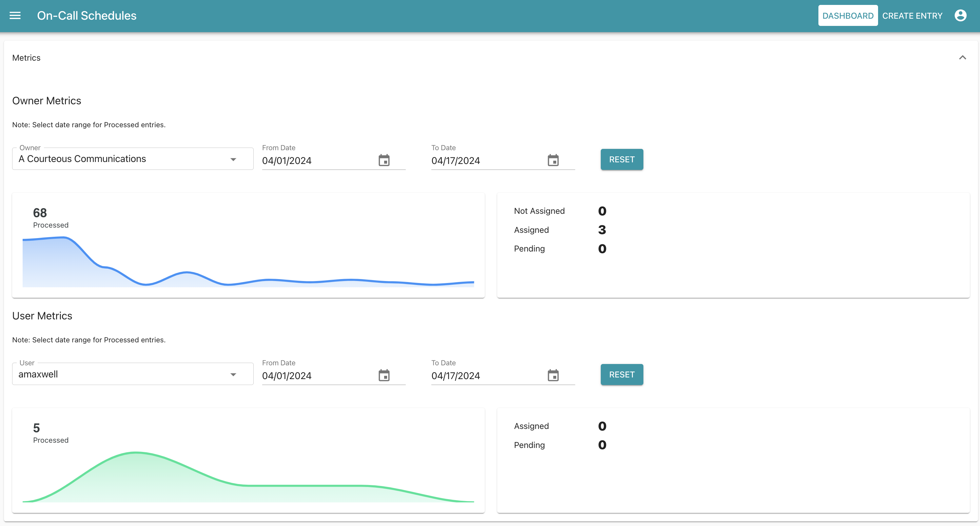
Task: Open calendar for Owner Metrics To Date
Action: tap(553, 160)
